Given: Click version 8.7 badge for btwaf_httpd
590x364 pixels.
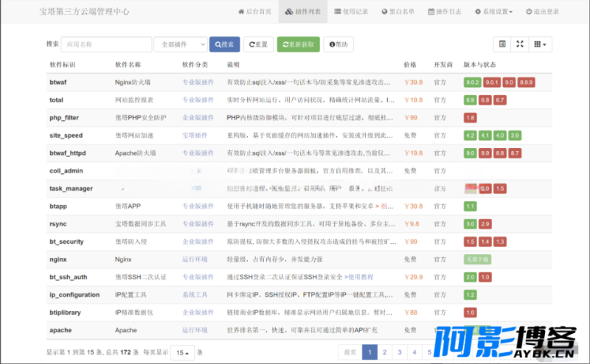Looking at the screenshot, I should coord(515,153).
